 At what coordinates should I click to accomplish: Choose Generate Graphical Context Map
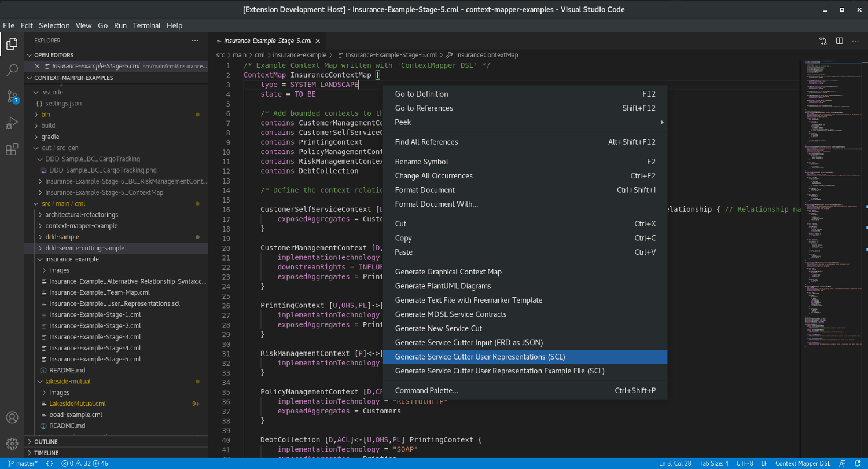525,272
